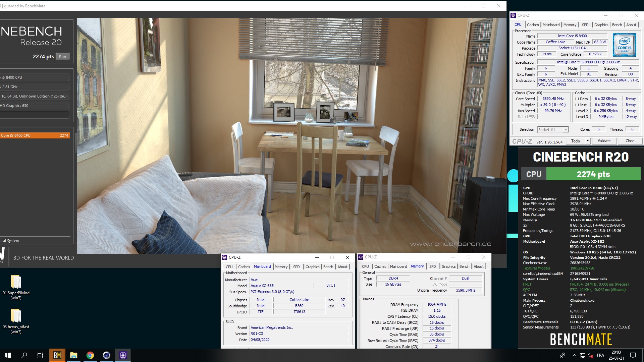The image size is (644, 362).
Task: Switch input language FRA indicator
Action: [x=600, y=355]
